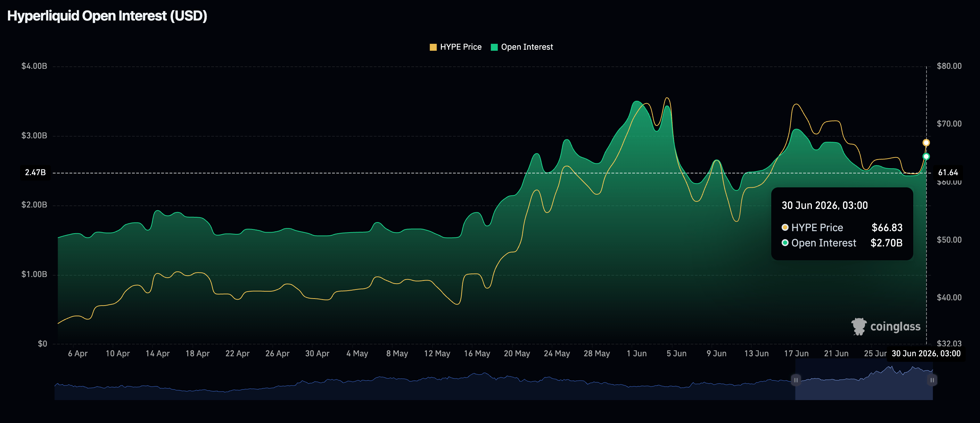Viewport: 980px width, 423px height.
Task: Click the 26 Apr date label
Action: (x=277, y=353)
